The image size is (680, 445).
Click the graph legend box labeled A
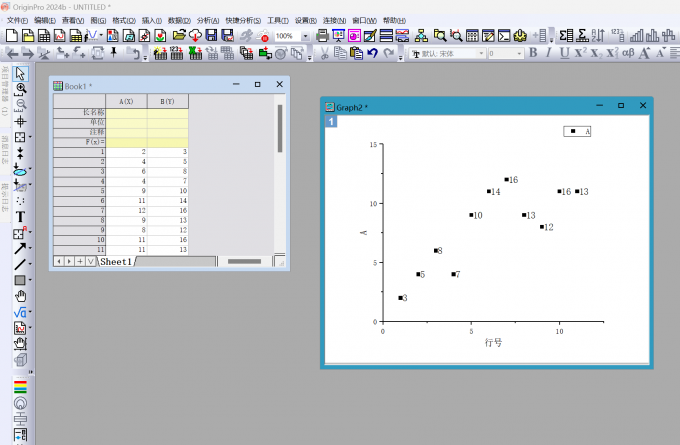click(577, 131)
